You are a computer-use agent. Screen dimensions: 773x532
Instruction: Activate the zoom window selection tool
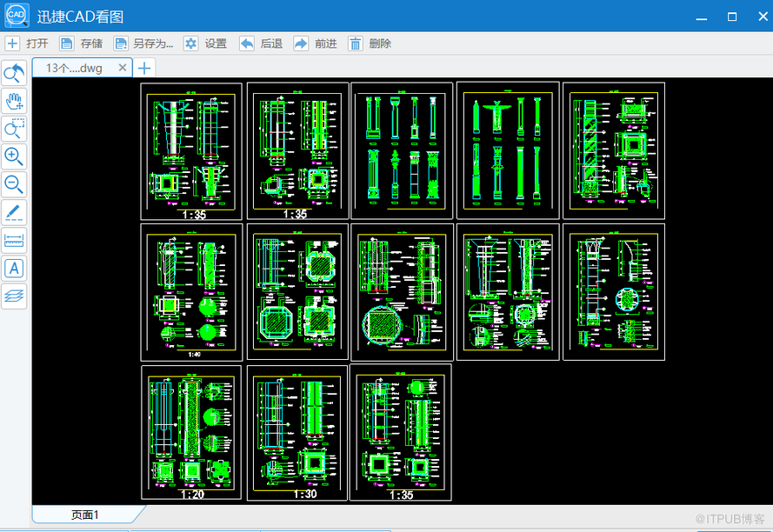coord(15,130)
